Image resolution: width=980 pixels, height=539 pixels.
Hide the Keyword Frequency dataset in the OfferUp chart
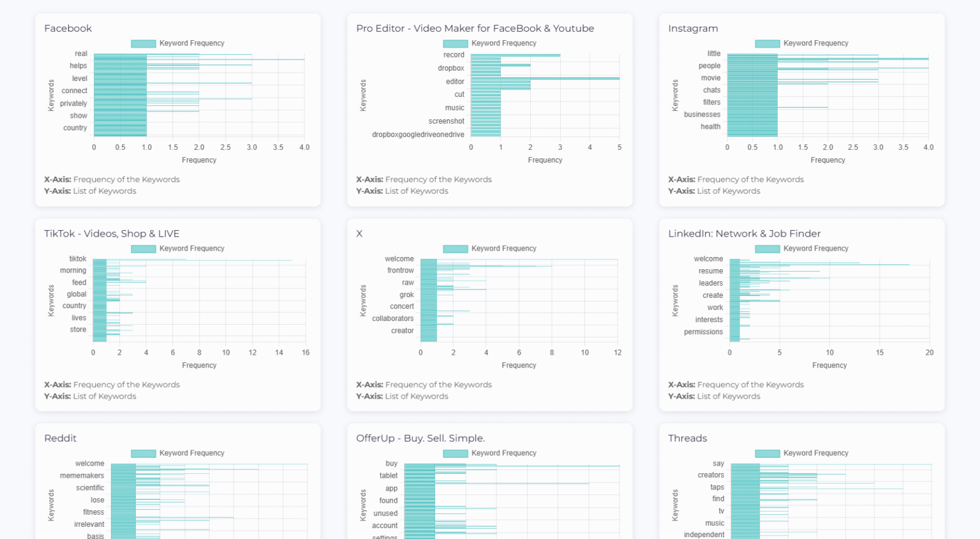tap(490, 454)
